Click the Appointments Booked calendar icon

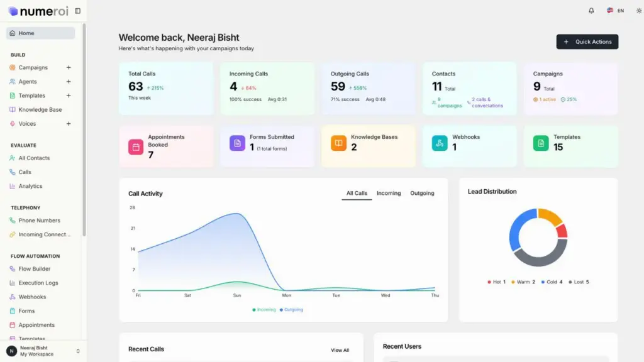point(136,146)
